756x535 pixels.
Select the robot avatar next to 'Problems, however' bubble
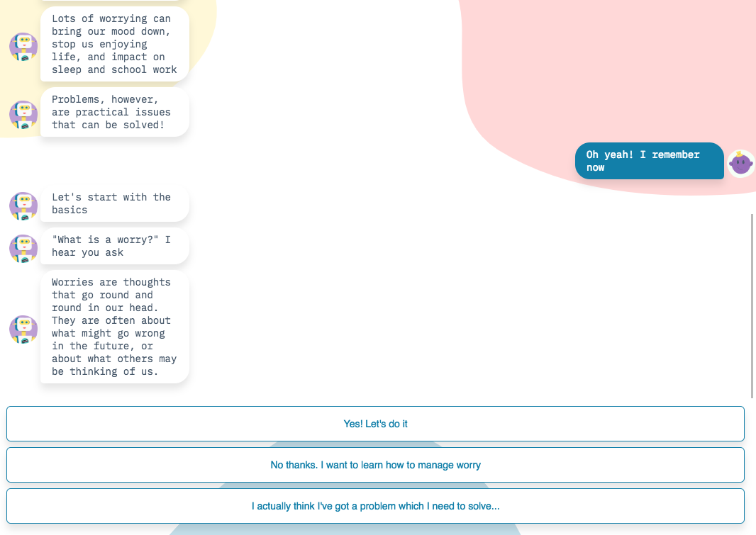point(23,115)
